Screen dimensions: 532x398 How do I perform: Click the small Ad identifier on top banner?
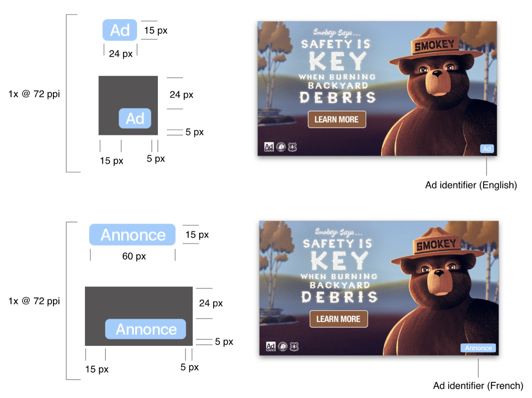pyautogui.click(x=487, y=149)
